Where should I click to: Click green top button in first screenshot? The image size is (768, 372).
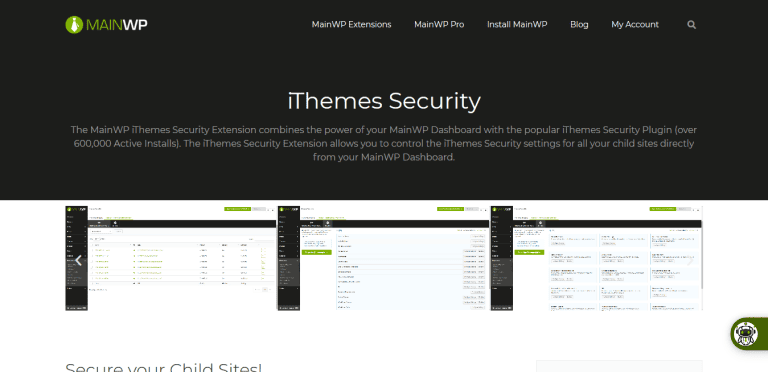(237, 209)
